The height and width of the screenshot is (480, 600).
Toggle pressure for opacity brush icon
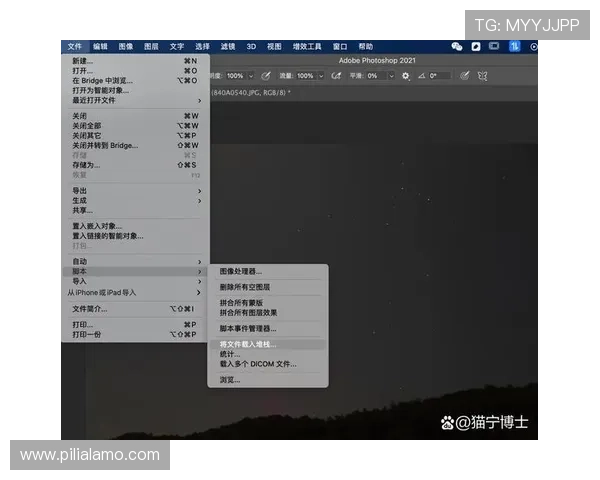(266, 76)
